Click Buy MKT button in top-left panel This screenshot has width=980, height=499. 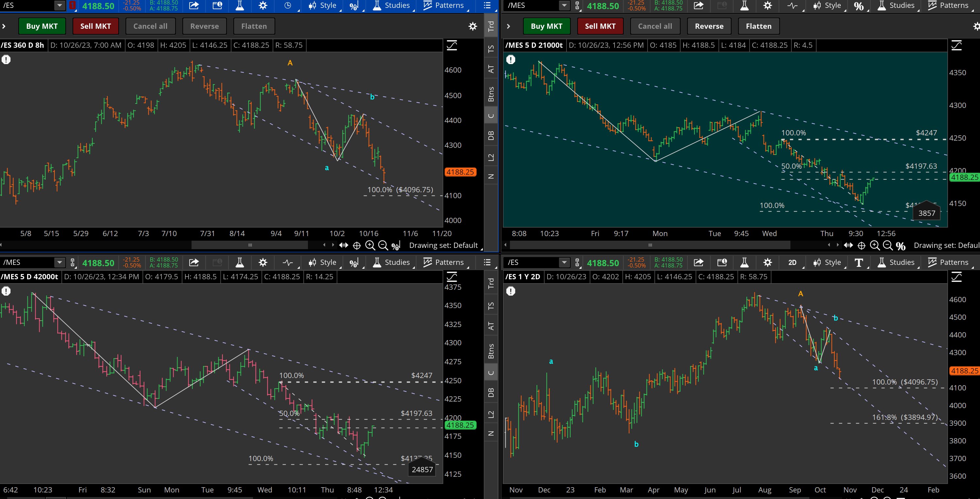point(42,26)
